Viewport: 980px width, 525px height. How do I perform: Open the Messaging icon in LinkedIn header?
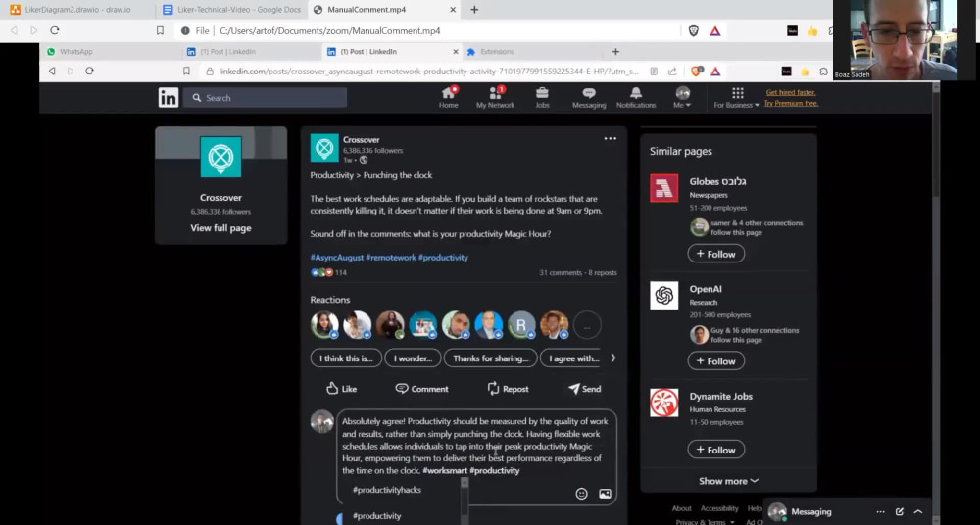[589, 98]
